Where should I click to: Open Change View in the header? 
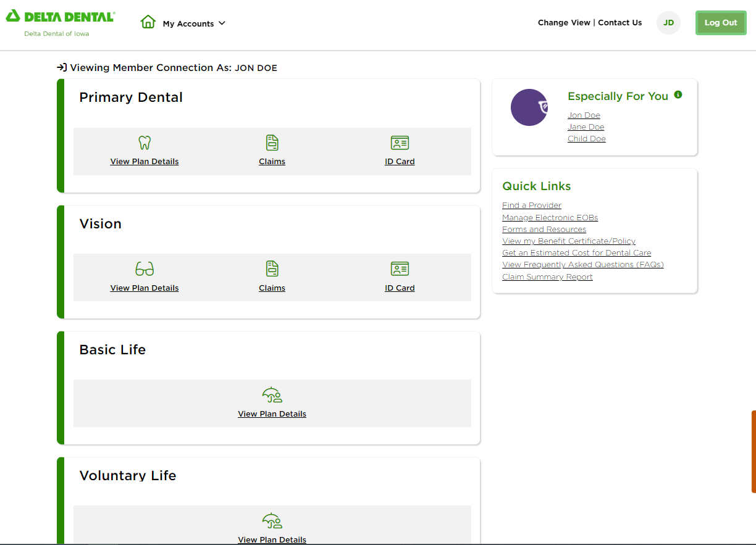pos(564,22)
